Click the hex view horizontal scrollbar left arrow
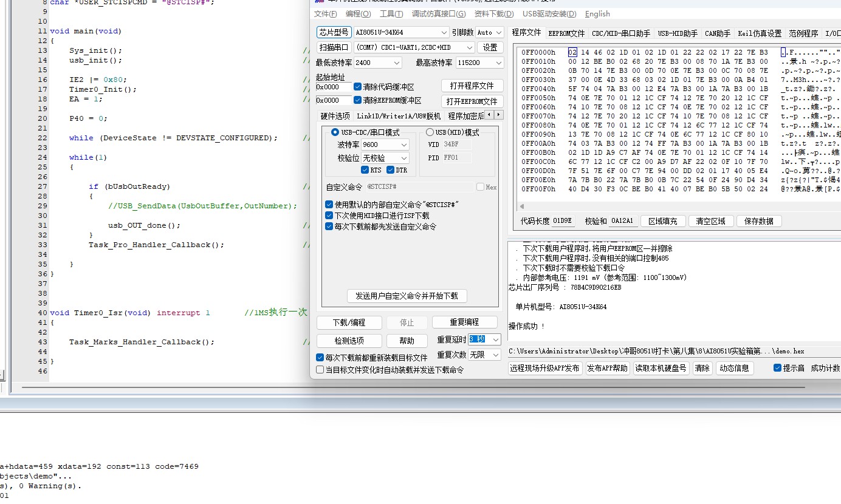This screenshot has width=841, height=504. click(x=522, y=206)
